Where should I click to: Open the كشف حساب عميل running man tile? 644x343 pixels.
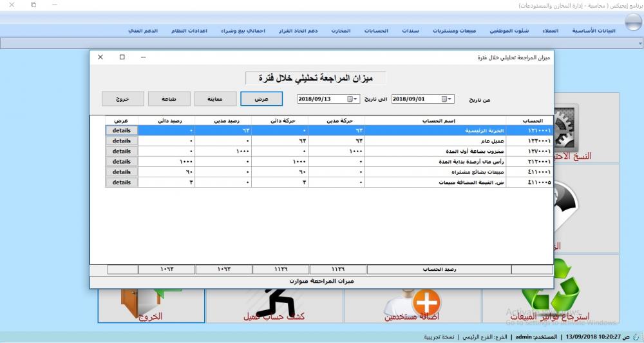pyautogui.click(x=274, y=306)
